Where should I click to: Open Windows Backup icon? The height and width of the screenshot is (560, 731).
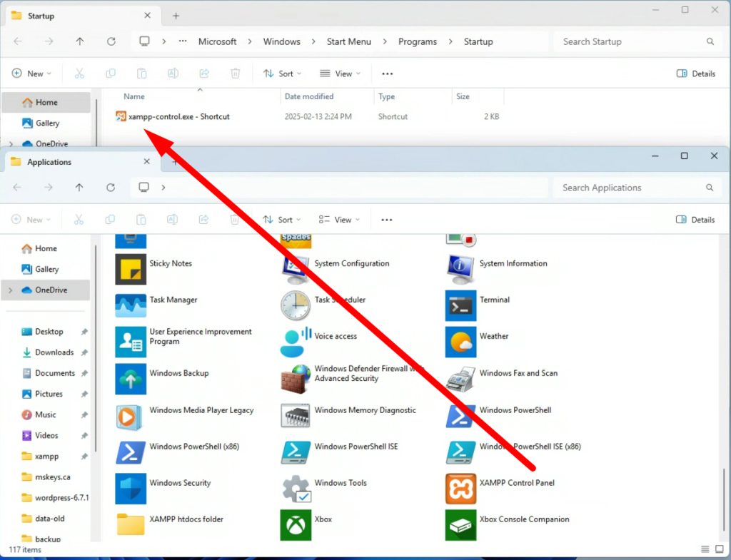point(131,379)
